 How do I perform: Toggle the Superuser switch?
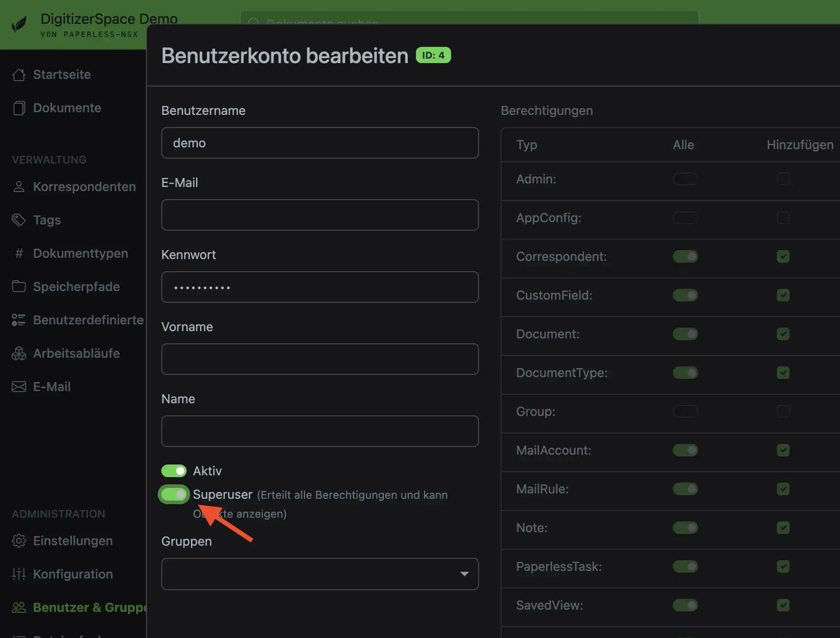174,494
